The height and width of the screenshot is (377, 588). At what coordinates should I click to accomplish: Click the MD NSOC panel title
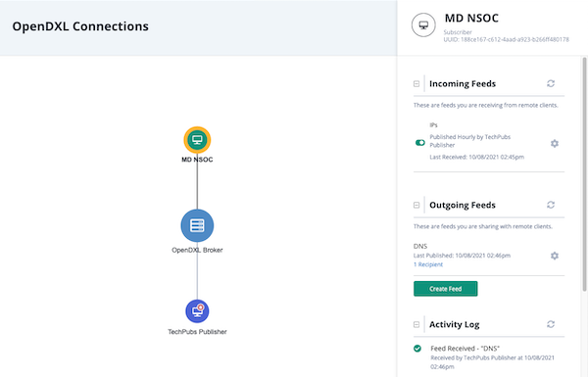coord(471,18)
